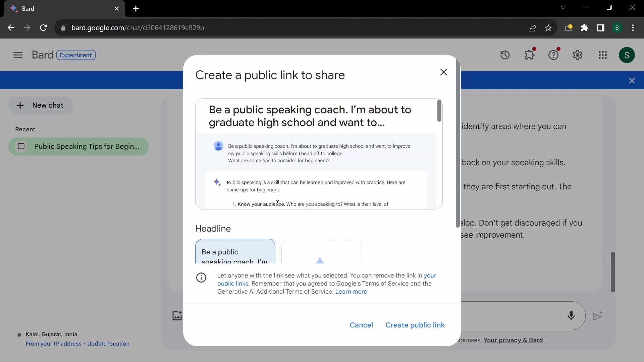Click Create public link button

(x=415, y=325)
